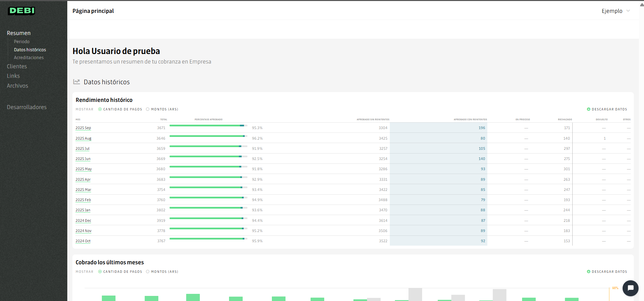This screenshot has width=644, height=301.
Task: Select Cantidad de pagos in Rendimiento histórico
Action: 100,109
